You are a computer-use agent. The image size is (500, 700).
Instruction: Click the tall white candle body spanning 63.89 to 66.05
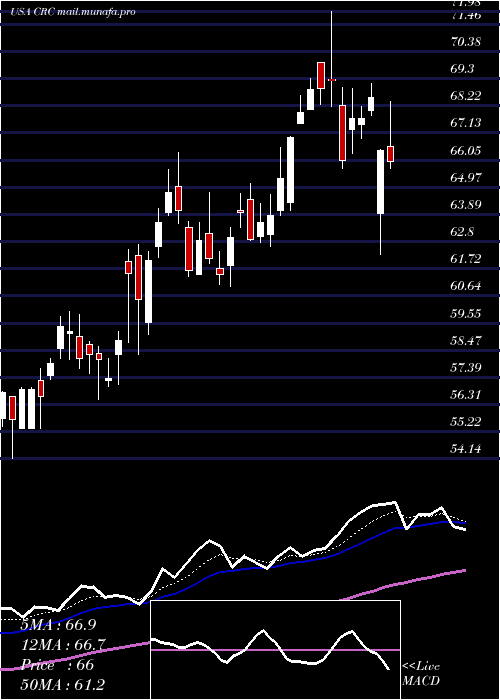pos(380,182)
